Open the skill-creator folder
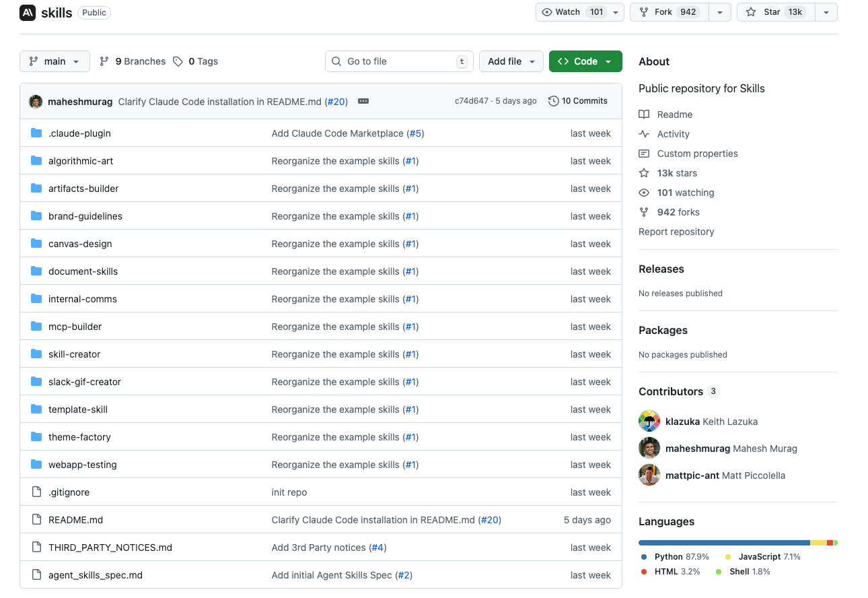Image resolution: width=868 pixels, height=598 pixels. pyautogui.click(x=74, y=354)
